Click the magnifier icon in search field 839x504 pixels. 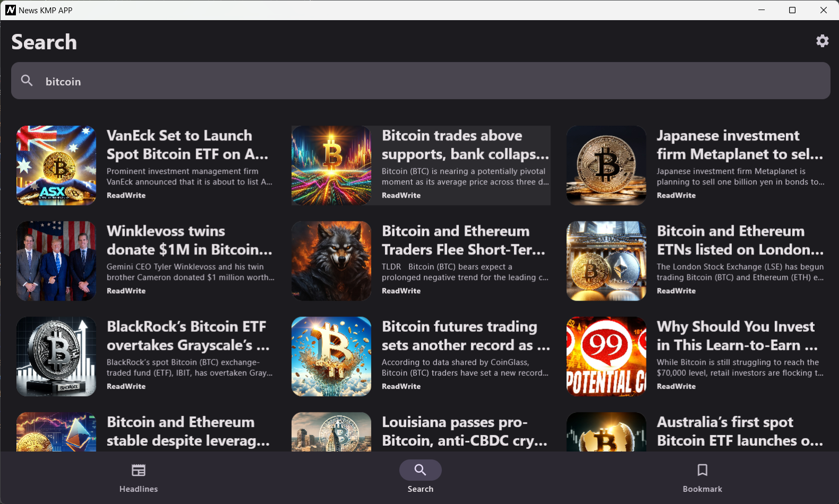(x=27, y=81)
